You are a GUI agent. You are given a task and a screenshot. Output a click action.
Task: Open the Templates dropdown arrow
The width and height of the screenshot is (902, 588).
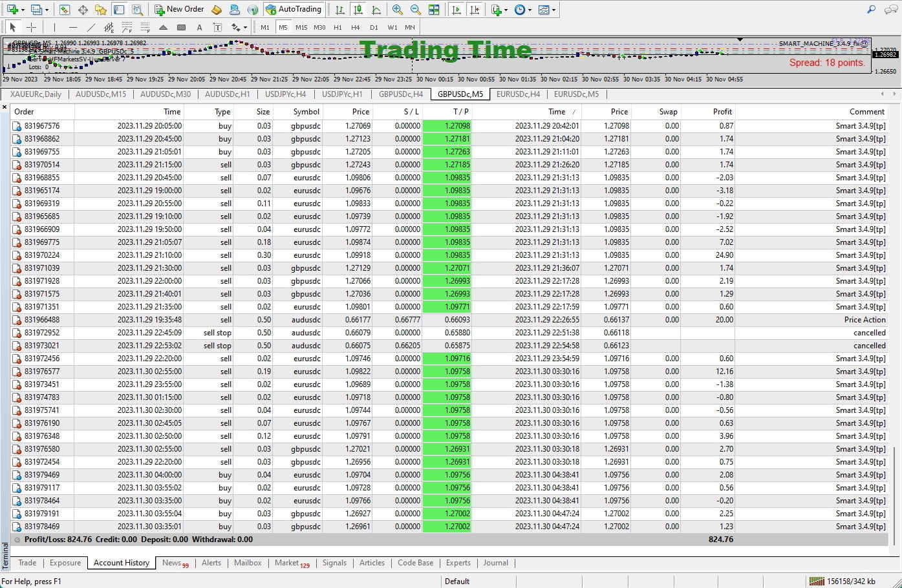coord(554,10)
